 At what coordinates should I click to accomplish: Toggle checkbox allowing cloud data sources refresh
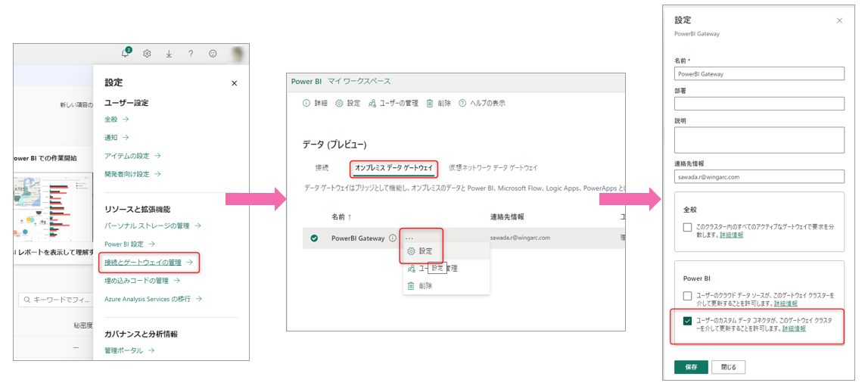click(688, 296)
